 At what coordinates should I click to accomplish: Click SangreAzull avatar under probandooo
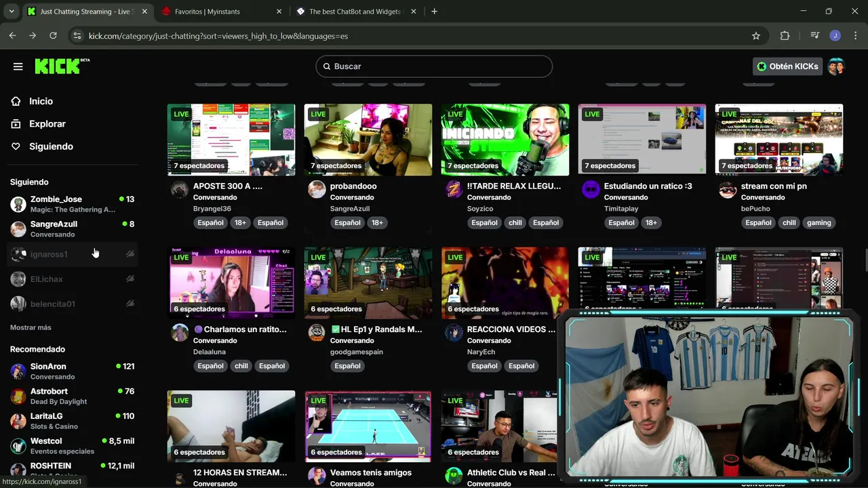point(317,189)
